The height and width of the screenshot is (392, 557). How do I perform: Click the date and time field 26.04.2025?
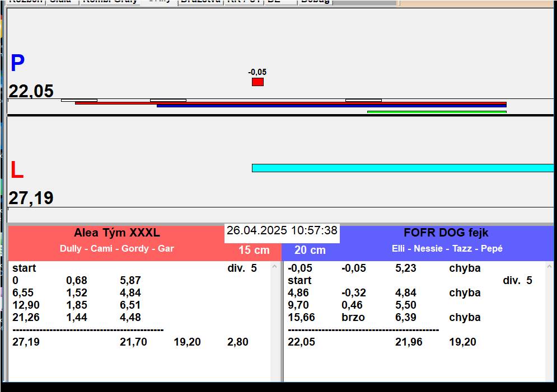[282, 230]
